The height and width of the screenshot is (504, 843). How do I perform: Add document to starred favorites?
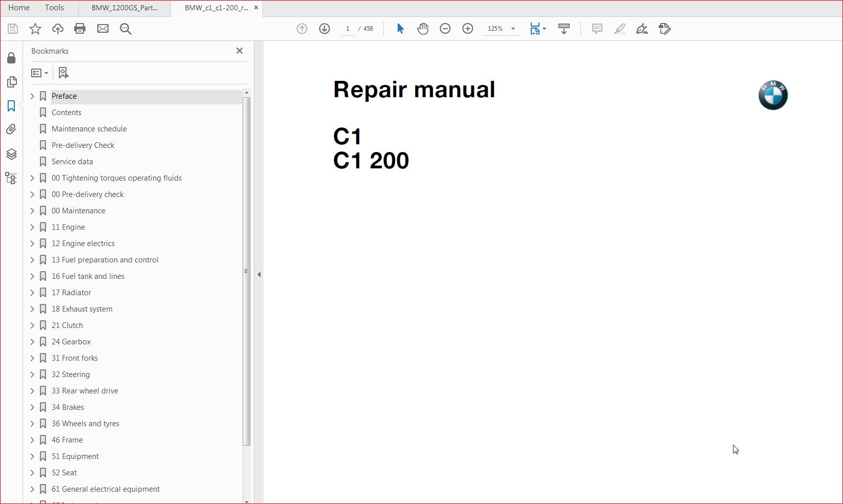click(x=35, y=29)
